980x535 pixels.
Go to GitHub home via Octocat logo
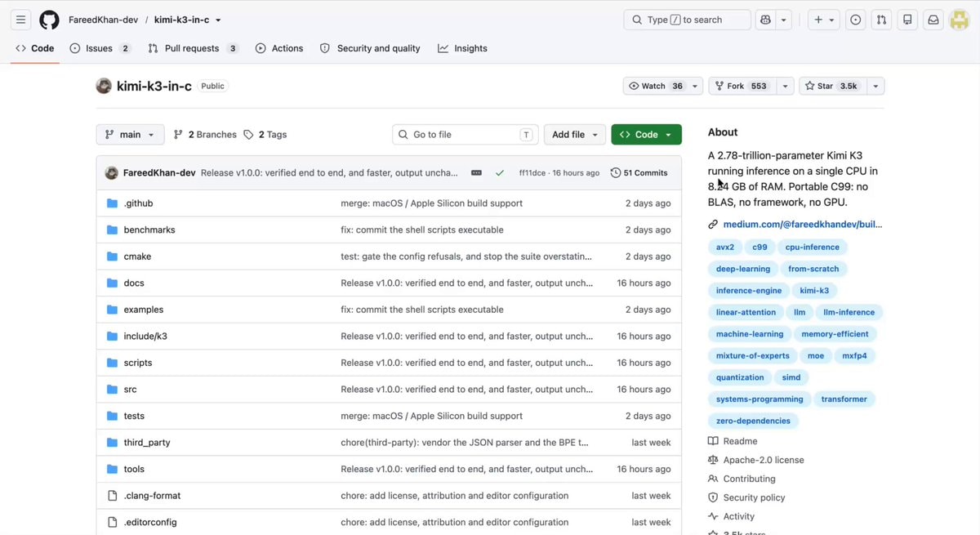[49, 20]
